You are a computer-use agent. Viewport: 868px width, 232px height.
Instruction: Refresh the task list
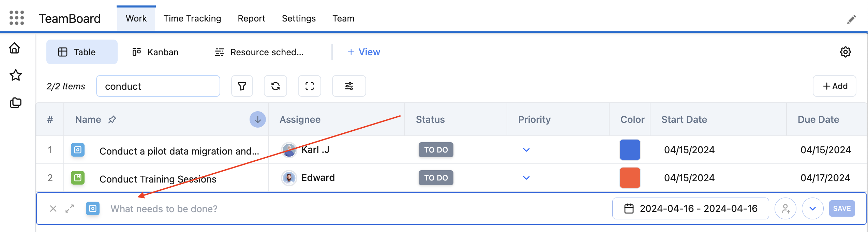(x=275, y=86)
